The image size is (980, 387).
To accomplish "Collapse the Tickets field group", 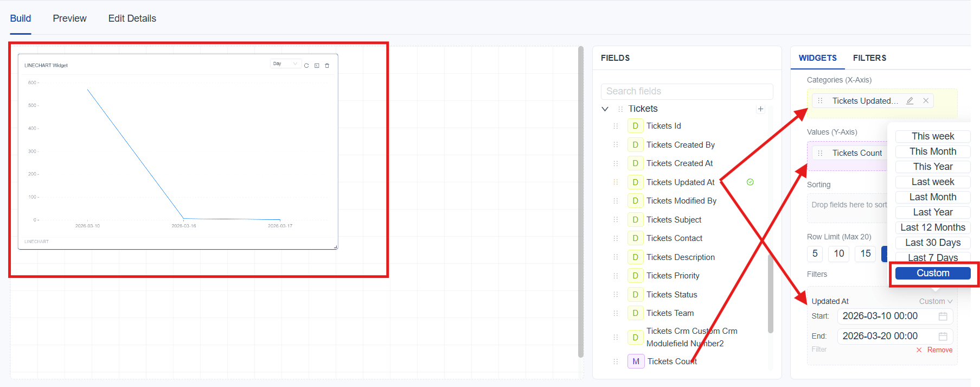I will (x=605, y=109).
